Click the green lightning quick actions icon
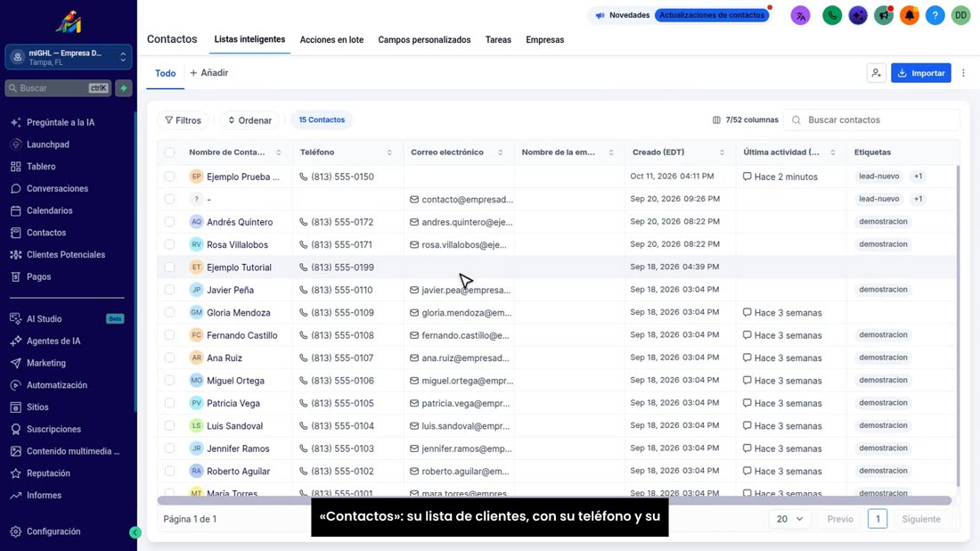Viewport: 980px width, 551px height. [124, 88]
